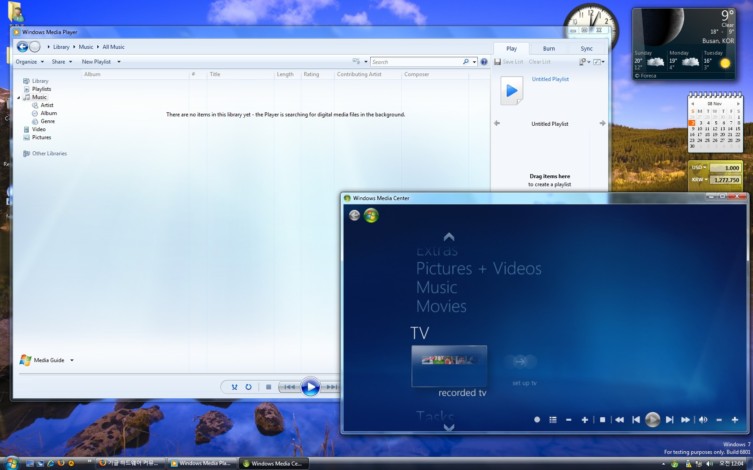Sort by Contributing Artist column header
Screen dimensions: 753x470
(x=359, y=74)
